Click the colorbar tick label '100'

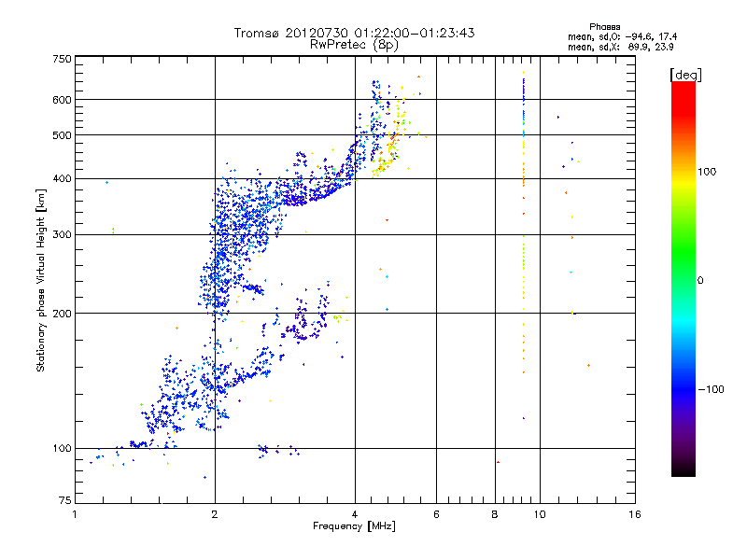(x=707, y=172)
